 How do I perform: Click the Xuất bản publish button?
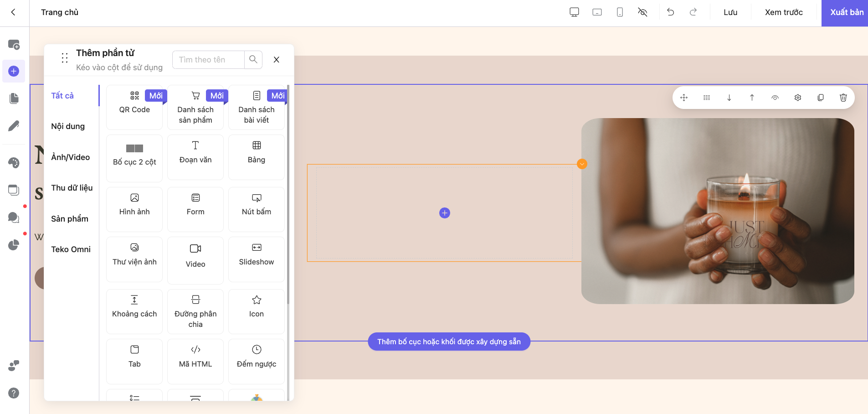pyautogui.click(x=846, y=13)
